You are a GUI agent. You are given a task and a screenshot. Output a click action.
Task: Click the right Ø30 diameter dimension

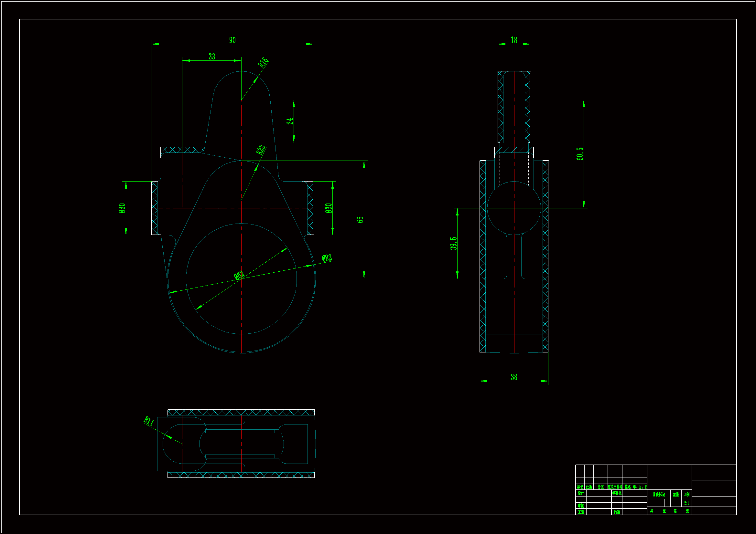[329, 208]
